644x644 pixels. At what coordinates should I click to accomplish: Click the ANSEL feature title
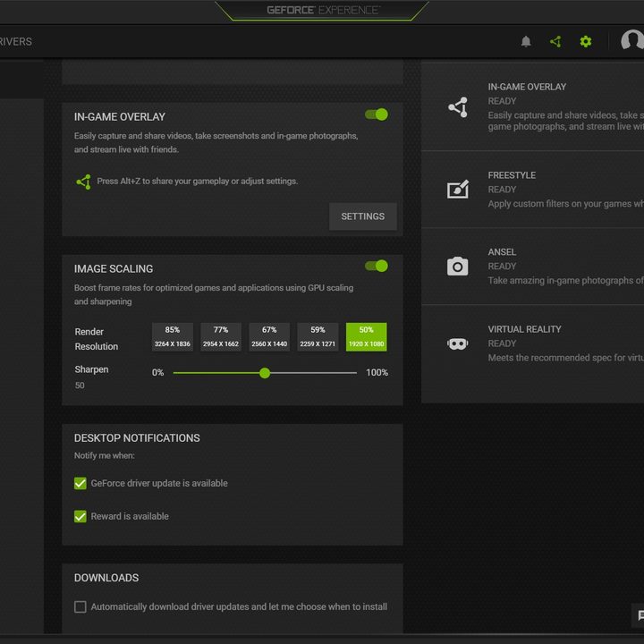click(502, 252)
